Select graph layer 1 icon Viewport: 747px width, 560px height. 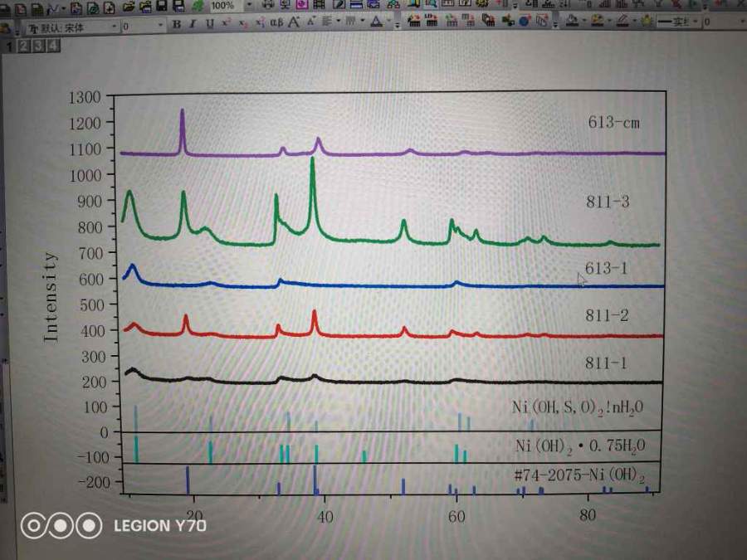click(9, 46)
